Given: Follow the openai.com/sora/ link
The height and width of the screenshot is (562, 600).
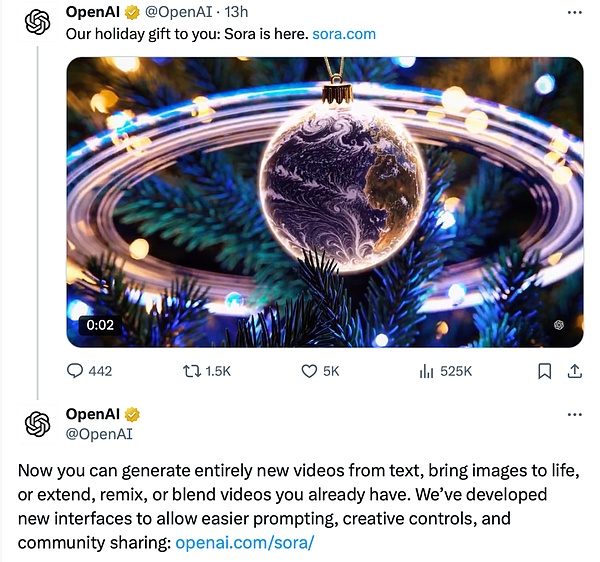Looking at the screenshot, I should 245,543.
